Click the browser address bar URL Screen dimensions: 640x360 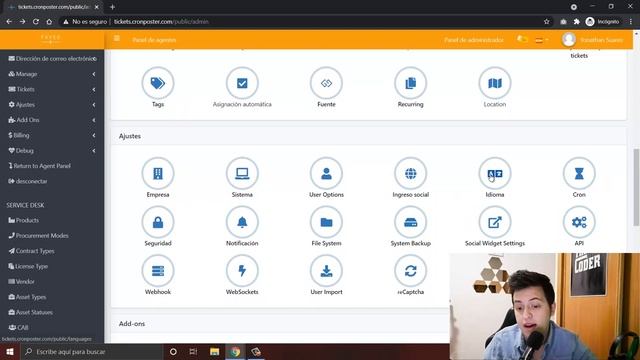click(161, 22)
